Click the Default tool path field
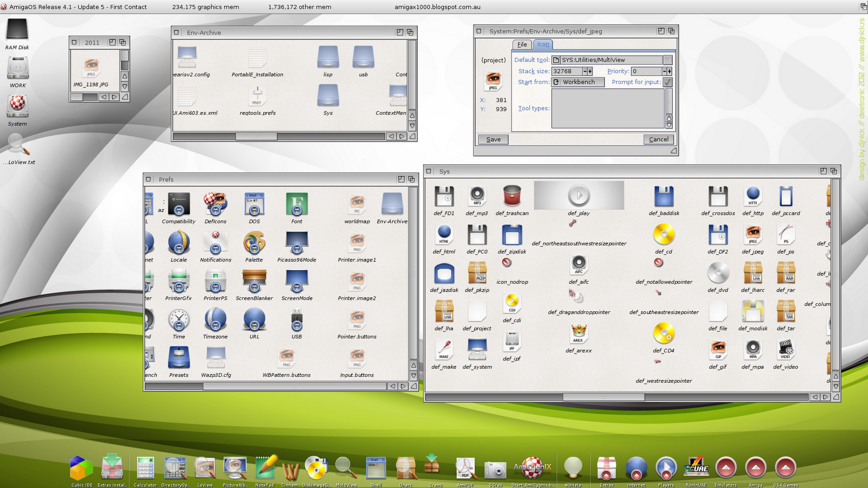868x488 pixels. [611, 60]
